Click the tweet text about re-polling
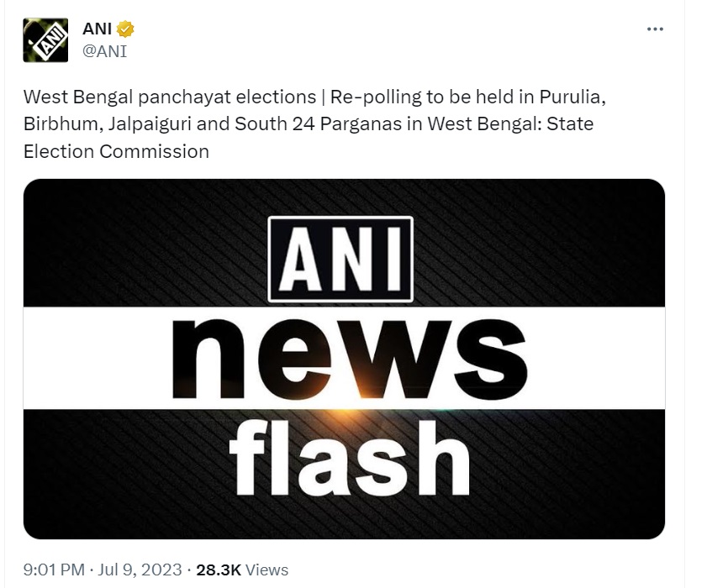This screenshot has height=588, width=707. pyautogui.click(x=314, y=124)
